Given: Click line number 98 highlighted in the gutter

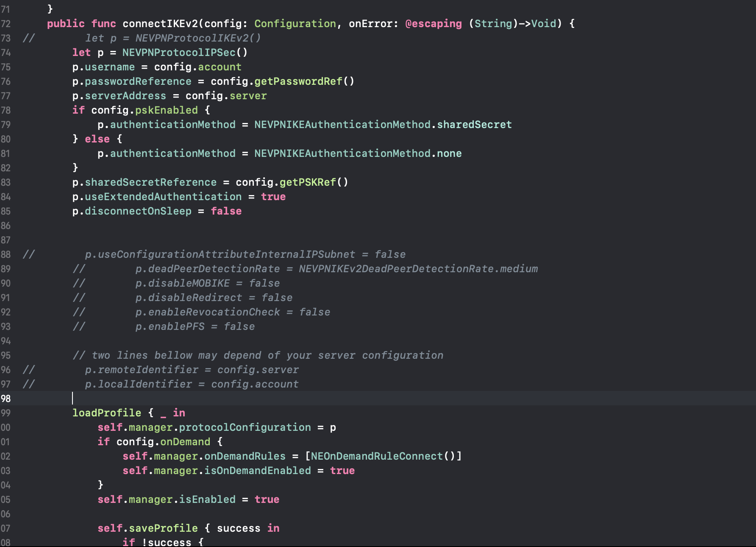Looking at the screenshot, I should [6, 398].
